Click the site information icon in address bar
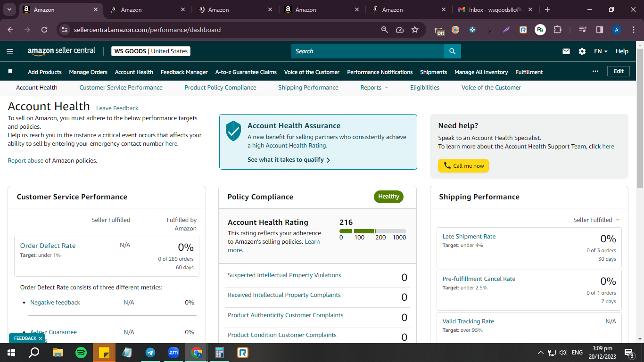 pos(65,30)
